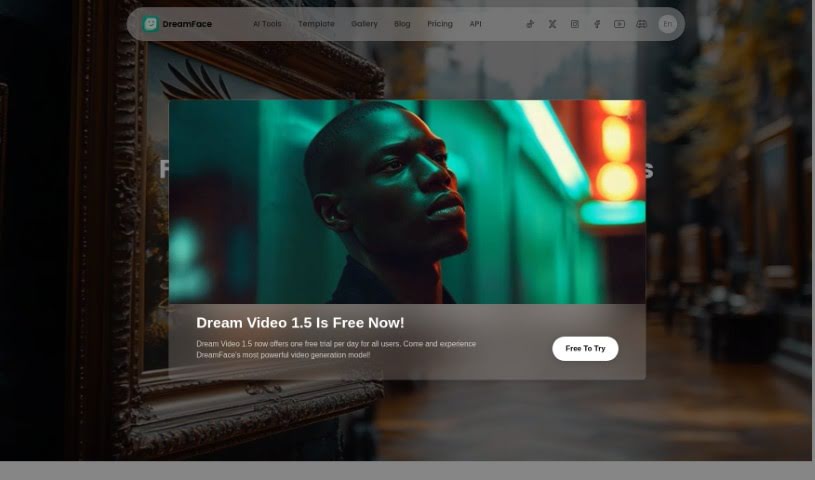815x480 pixels.
Task: Open the API page
Action: tap(476, 24)
